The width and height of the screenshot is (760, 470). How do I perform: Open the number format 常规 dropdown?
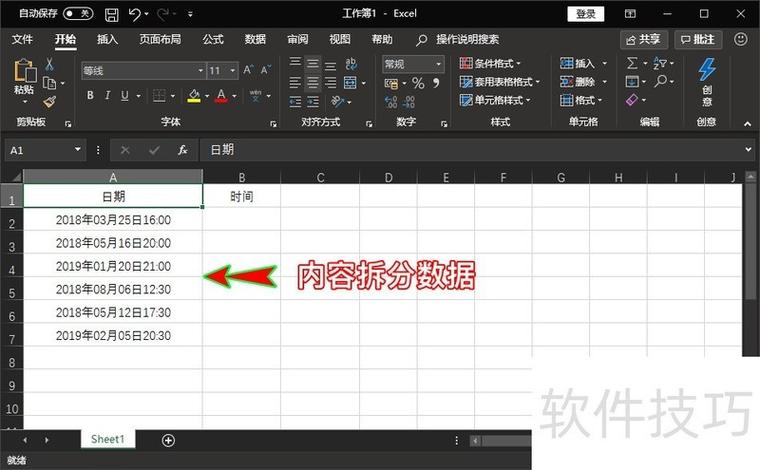[438, 64]
